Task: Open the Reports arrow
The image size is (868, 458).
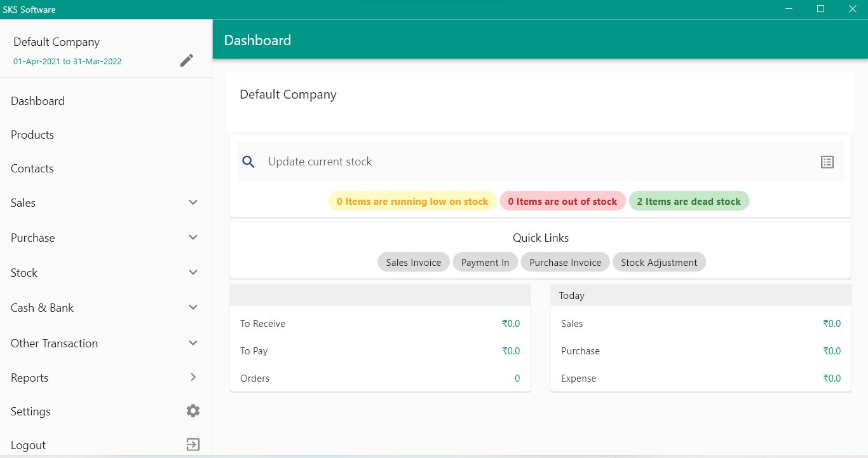Action: (x=193, y=377)
